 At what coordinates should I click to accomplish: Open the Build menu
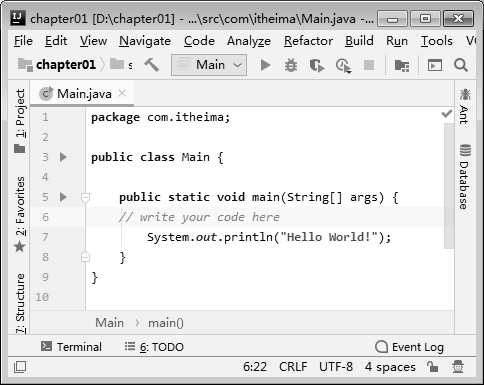(x=359, y=41)
